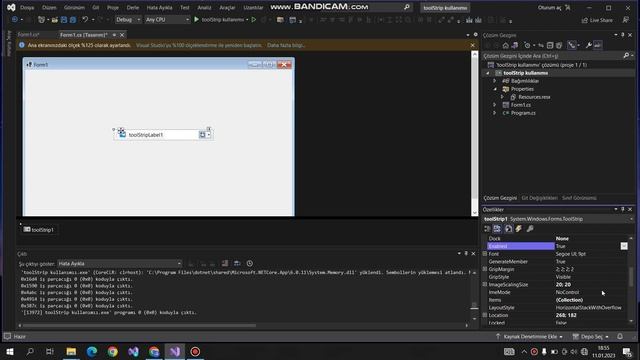The height and width of the screenshot is (360, 640).
Task: Click the restart at 100% scaling link
Action: tap(199, 45)
